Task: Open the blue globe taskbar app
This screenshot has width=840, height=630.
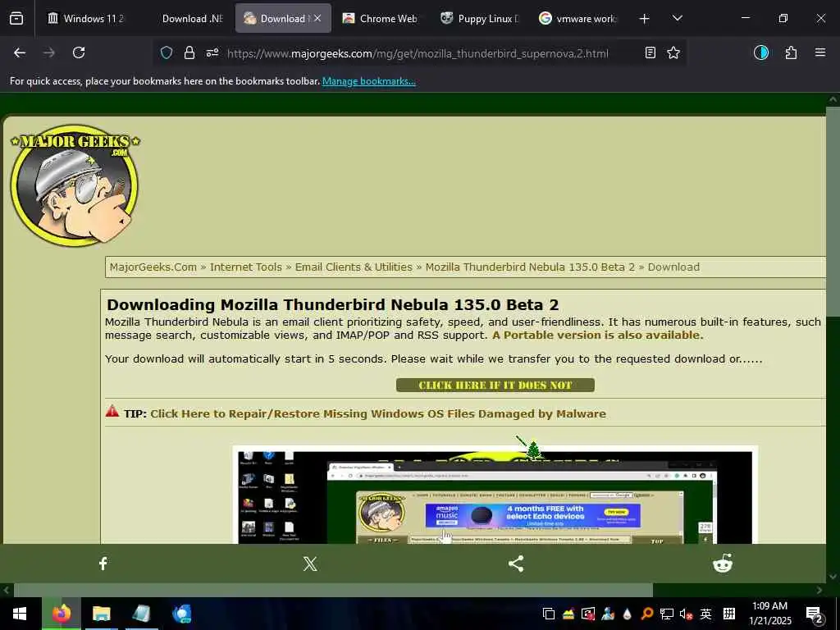Action: (x=181, y=614)
